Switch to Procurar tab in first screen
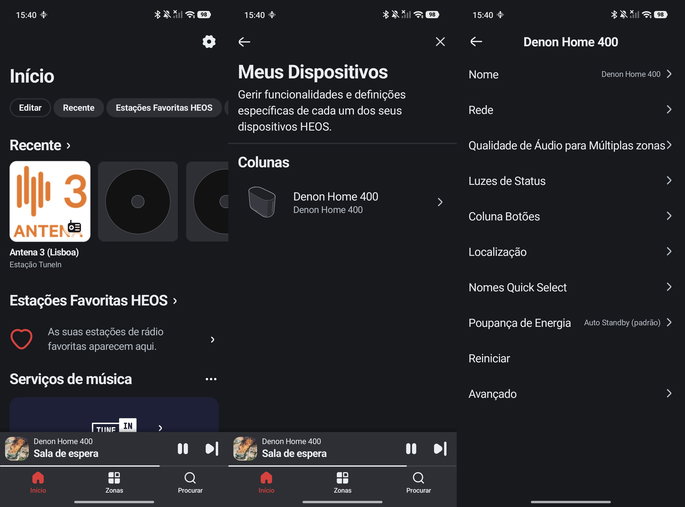 pos(190,482)
